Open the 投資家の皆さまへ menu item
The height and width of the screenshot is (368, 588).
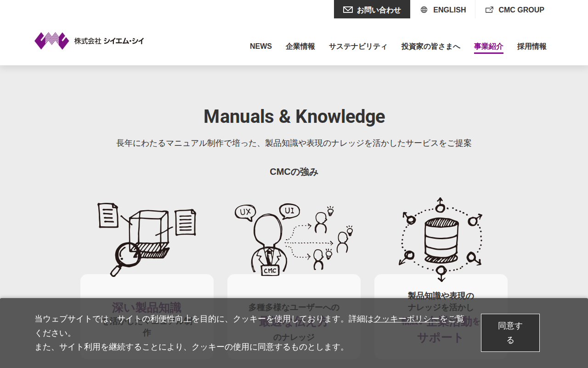(x=431, y=46)
